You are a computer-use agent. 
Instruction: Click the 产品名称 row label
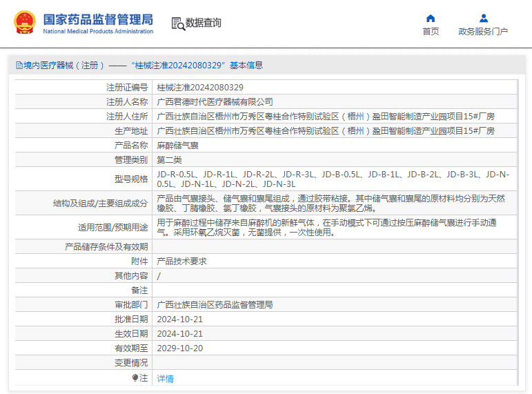(x=131, y=146)
